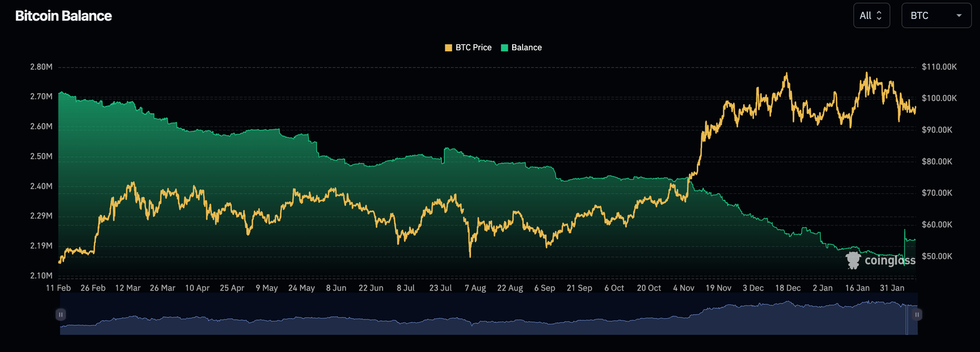Screen dimensions: 980x352
Task: Click the 2.70M balance axis label
Action: pyautogui.click(x=41, y=96)
